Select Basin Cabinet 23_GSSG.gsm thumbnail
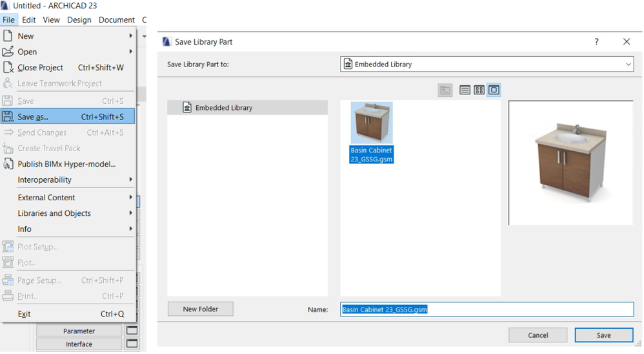The width and height of the screenshot is (644, 354). coord(372,123)
